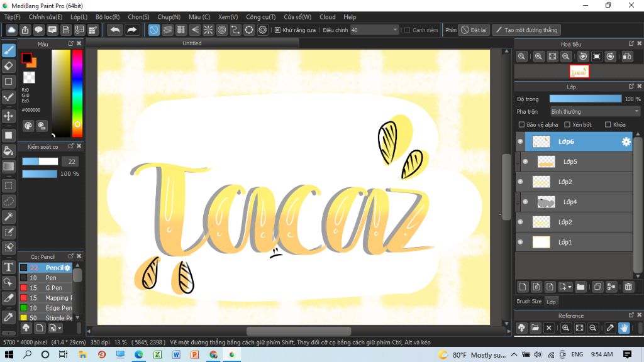The height and width of the screenshot is (362, 644).
Task: Open Lớp6 layer settings gear
Action: pos(626,141)
